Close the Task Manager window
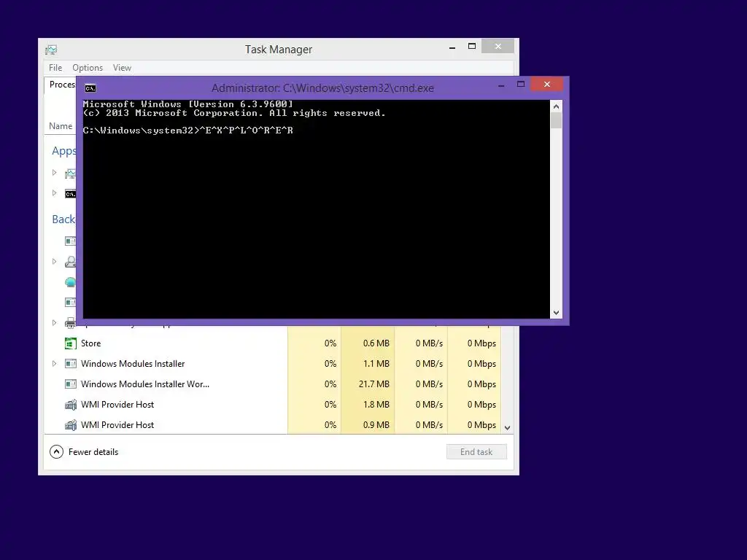The width and height of the screenshot is (747, 560). [x=498, y=46]
